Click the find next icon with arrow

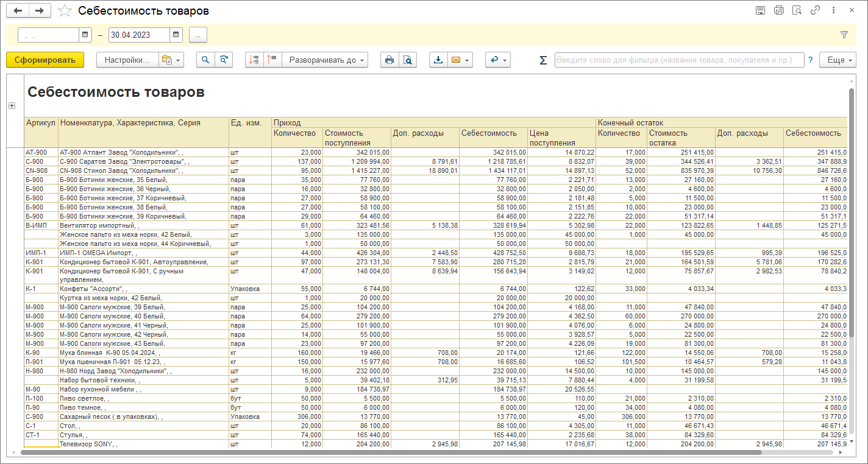(224, 60)
